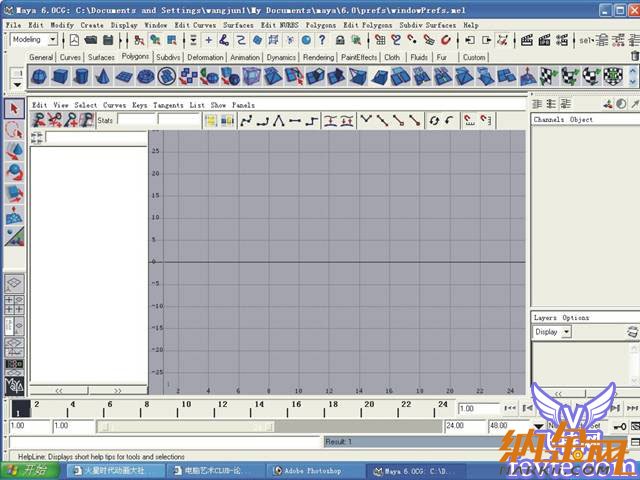
Task: Open the shelf menu down arrow
Action: (x=17, y=85)
